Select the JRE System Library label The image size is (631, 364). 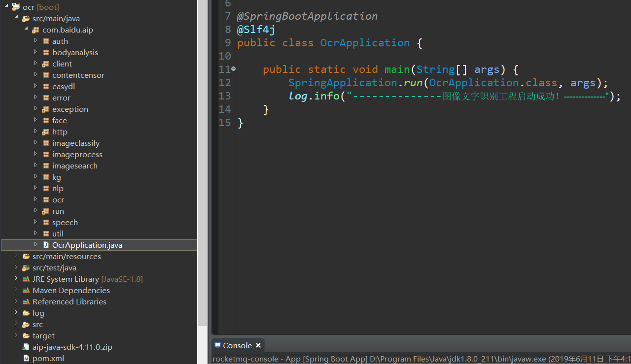tap(66, 279)
